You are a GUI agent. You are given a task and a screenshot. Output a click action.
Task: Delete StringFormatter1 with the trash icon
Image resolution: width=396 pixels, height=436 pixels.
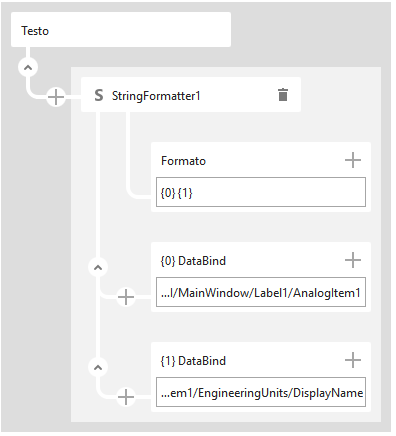pos(283,95)
